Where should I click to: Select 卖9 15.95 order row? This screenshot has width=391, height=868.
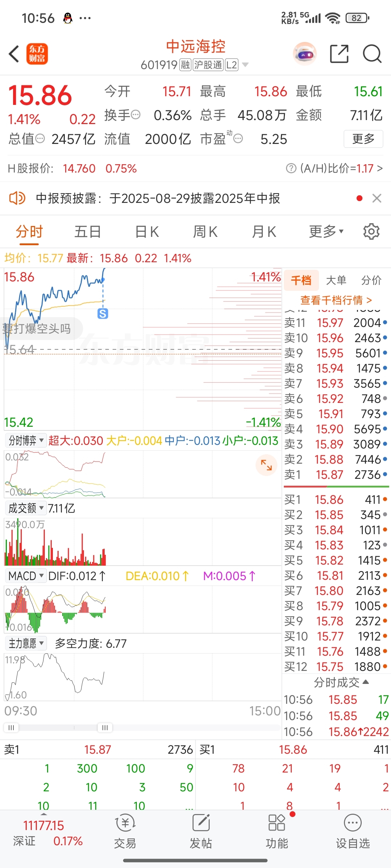pos(336,353)
